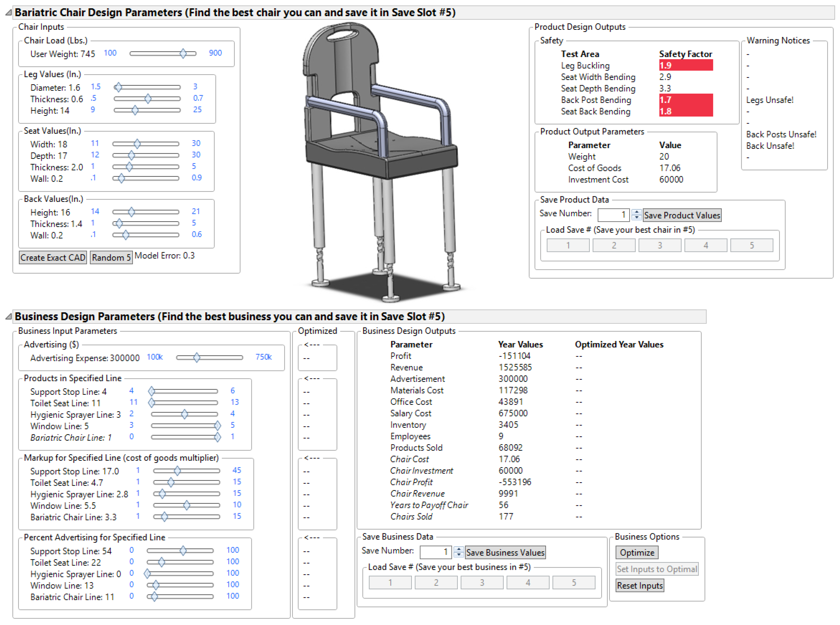Adjust Support Stop Line markup slider
840x625 pixels.
(187, 471)
